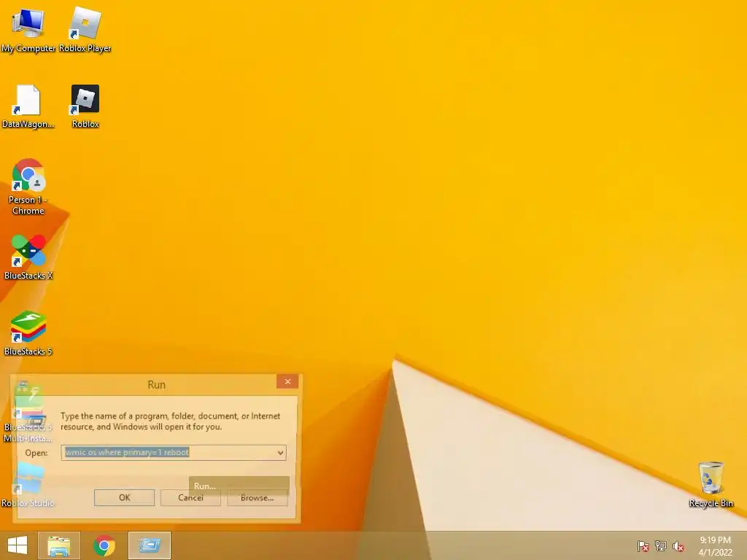Open the muted volume tray icon

pos(678,545)
